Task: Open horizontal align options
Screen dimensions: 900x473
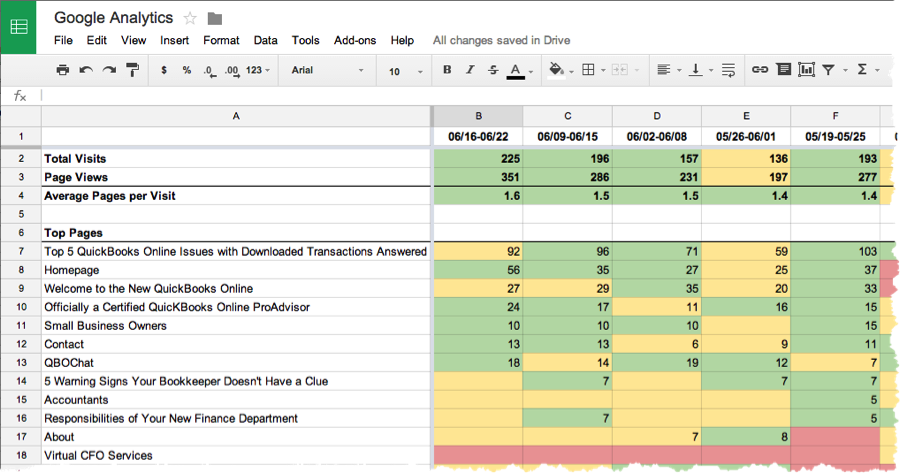Action: click(x=664, y=70)
